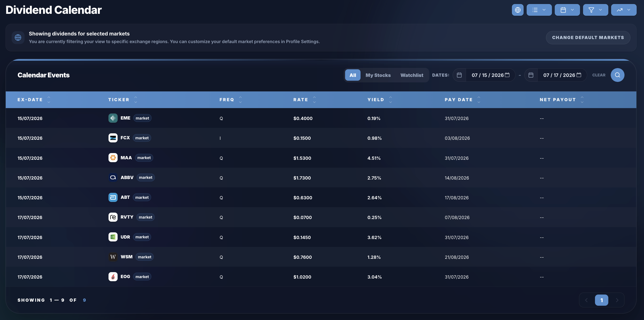Click the round search button
644x320 pixels.
click(617, 75)
